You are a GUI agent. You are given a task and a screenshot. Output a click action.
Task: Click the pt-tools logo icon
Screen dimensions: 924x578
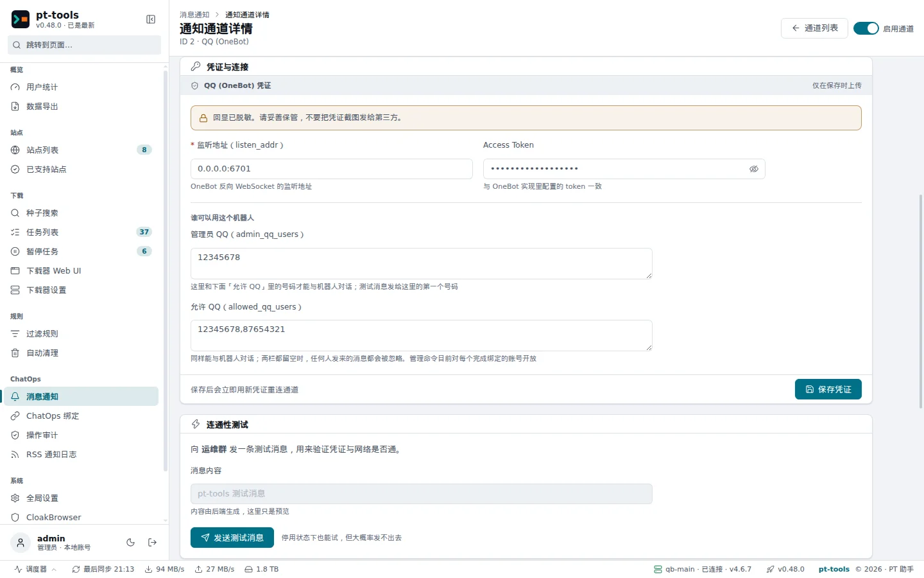pyautogui.click(x=21, y=19)
